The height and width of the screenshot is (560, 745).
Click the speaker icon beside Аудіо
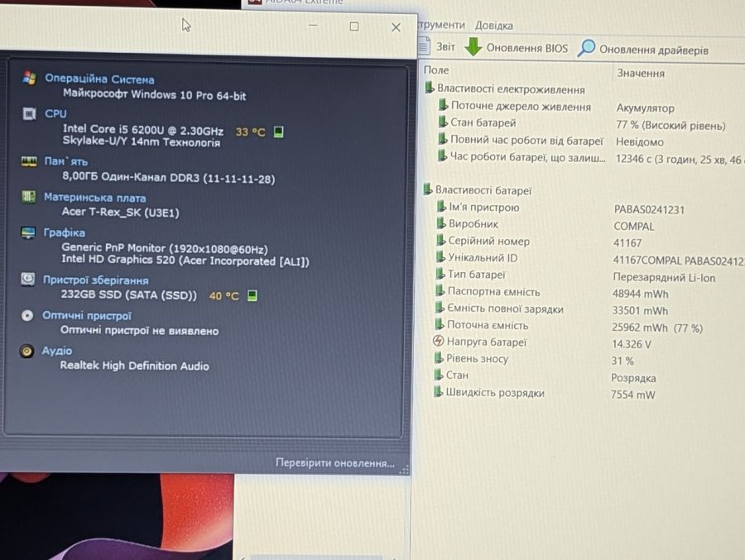click(x=26, y=351)
